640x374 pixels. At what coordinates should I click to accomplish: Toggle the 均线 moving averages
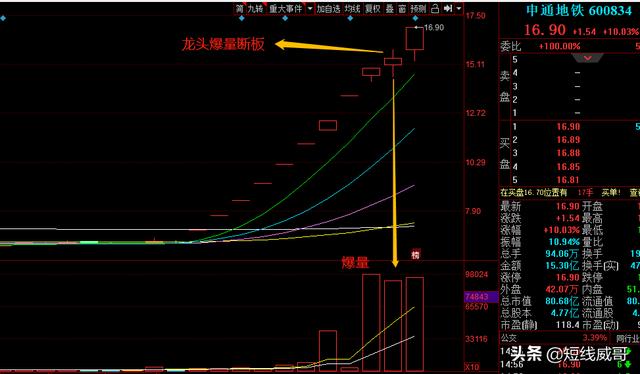(352, 9)
